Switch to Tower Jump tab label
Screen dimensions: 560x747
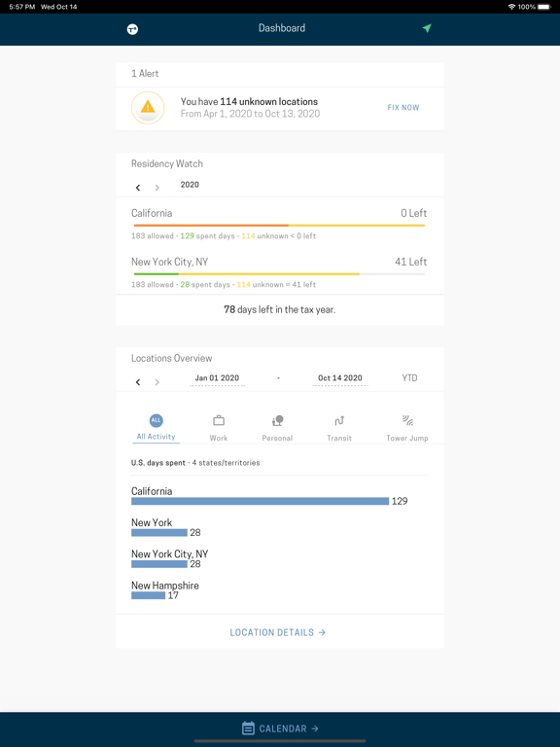click(407, 438)
